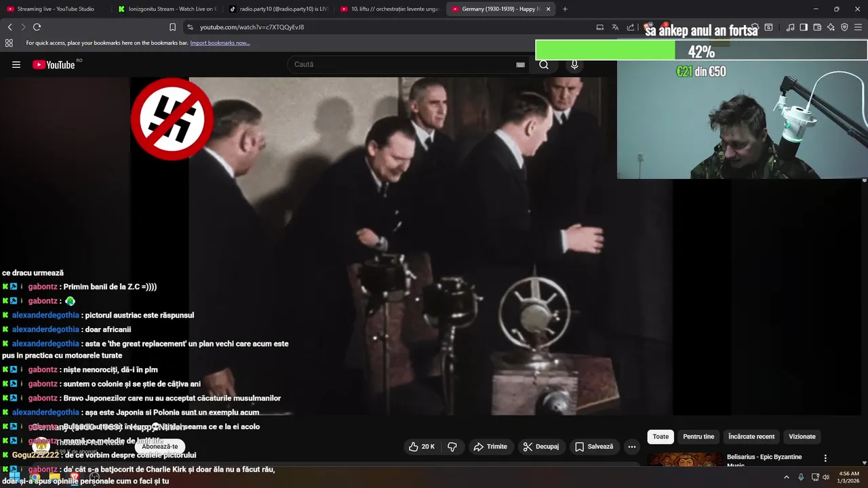868x488 pixels.
Task: Click the streamer webcam overlay
Action: click(x=742, y=120)
